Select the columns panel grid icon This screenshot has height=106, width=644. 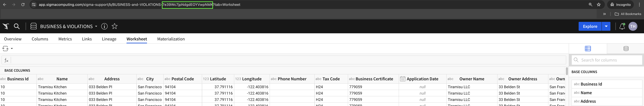click(x=588, y=49)
